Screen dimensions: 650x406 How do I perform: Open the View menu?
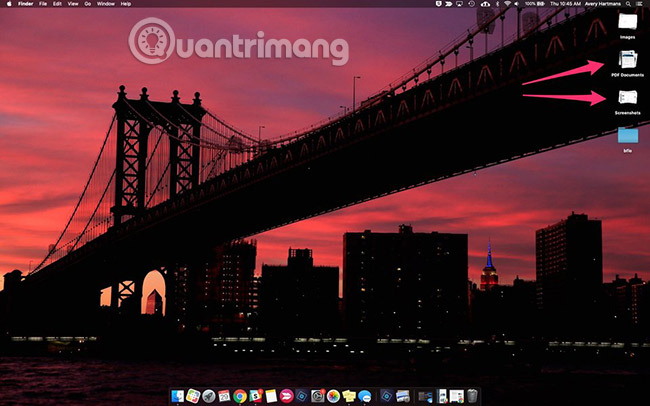point(73,4)
